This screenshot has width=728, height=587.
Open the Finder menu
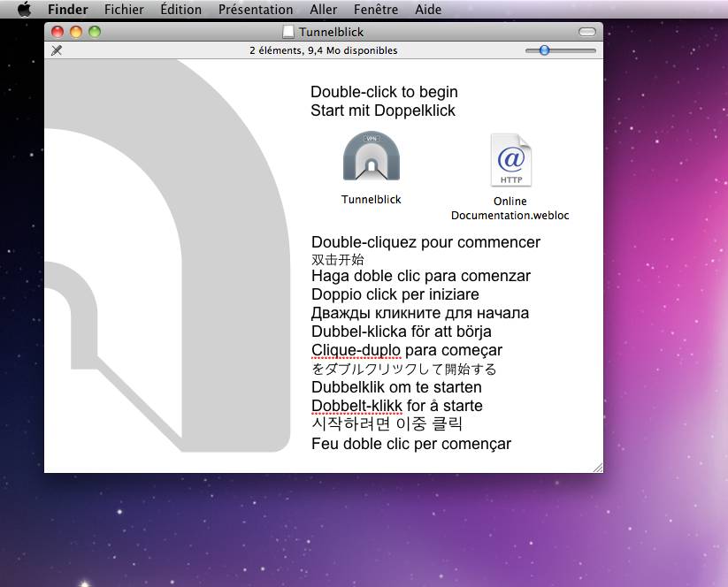point(68,9)
